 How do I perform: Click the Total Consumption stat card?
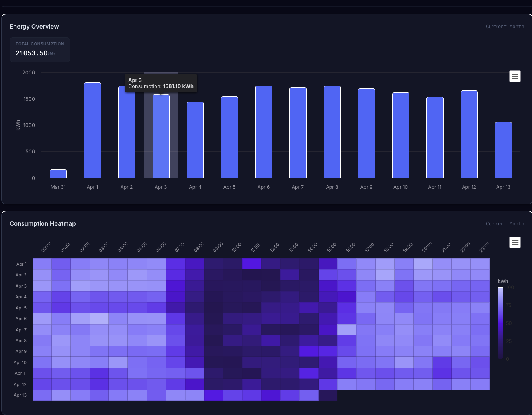click(x=40, y=50)
